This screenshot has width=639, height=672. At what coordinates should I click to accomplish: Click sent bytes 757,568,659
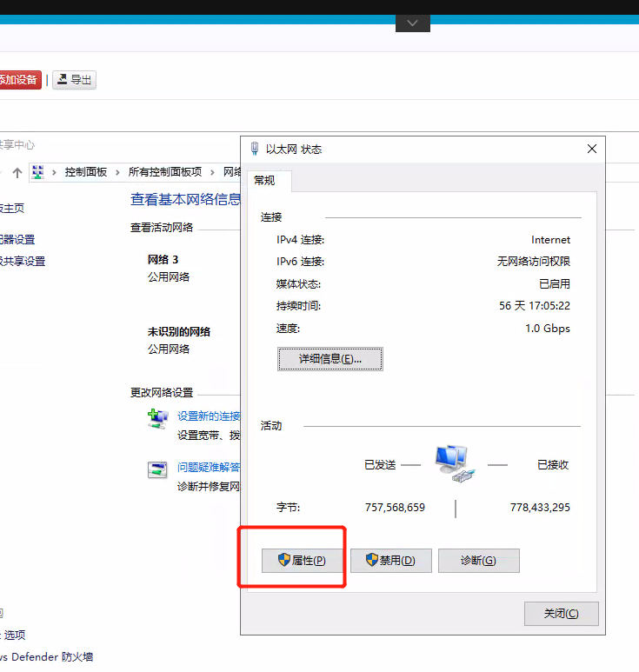pos(395,508)
